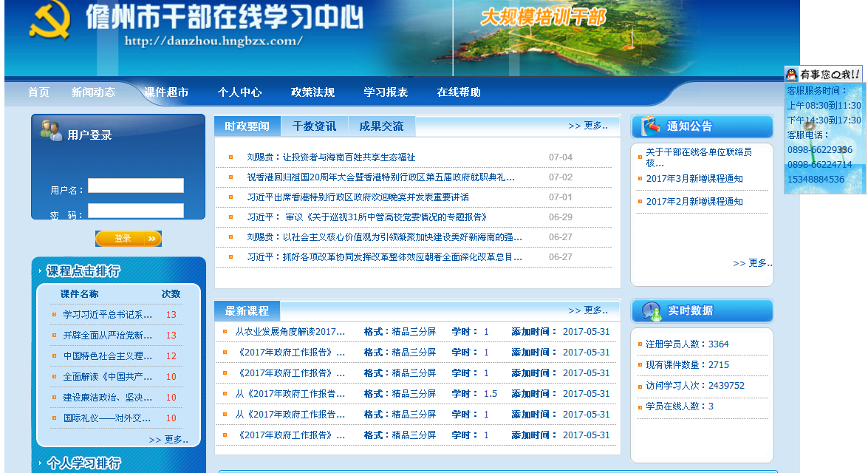The image size is (868, 473).
Task: Switch to the 干教资讯 tab
Action: [314, 126]
